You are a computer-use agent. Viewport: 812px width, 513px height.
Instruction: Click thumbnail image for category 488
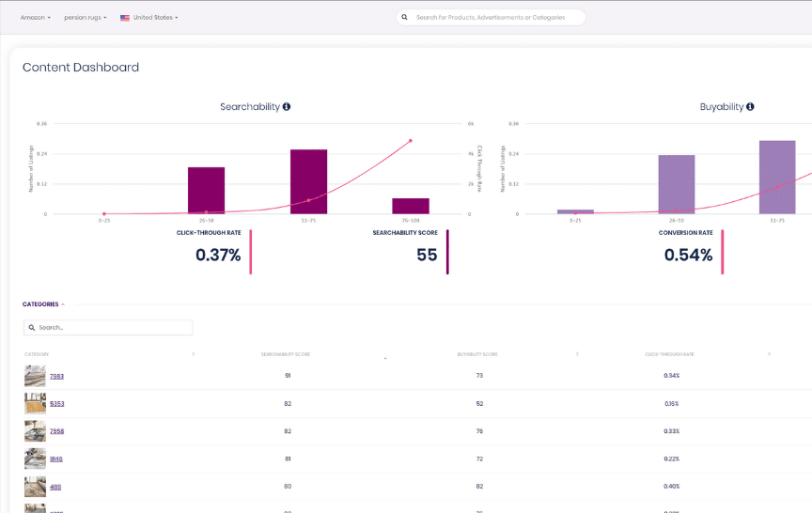pos(35,487)
